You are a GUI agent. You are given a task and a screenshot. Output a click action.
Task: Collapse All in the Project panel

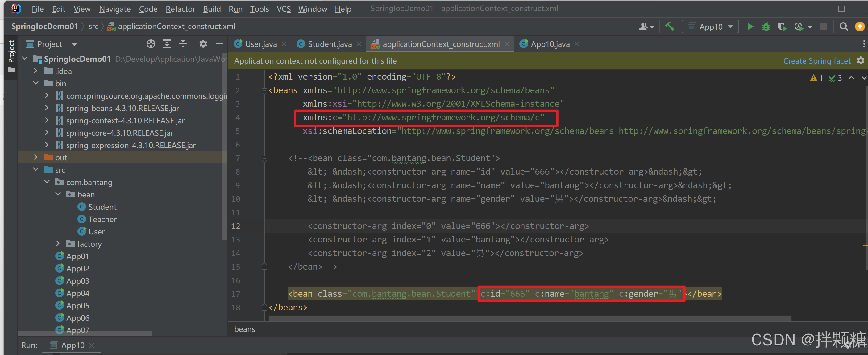coord(183,44)
